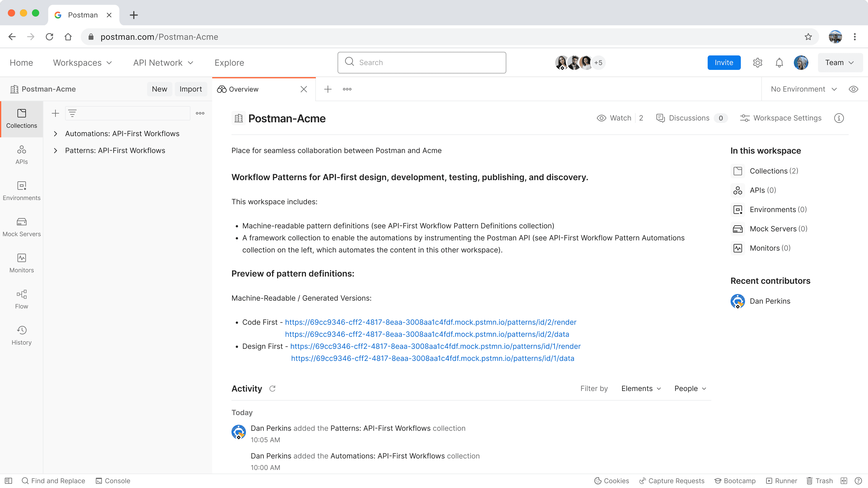Toggle two-pane layout icon in status bar
The height and width of the screenshot is (488, 868).
[x=844, y=481]
